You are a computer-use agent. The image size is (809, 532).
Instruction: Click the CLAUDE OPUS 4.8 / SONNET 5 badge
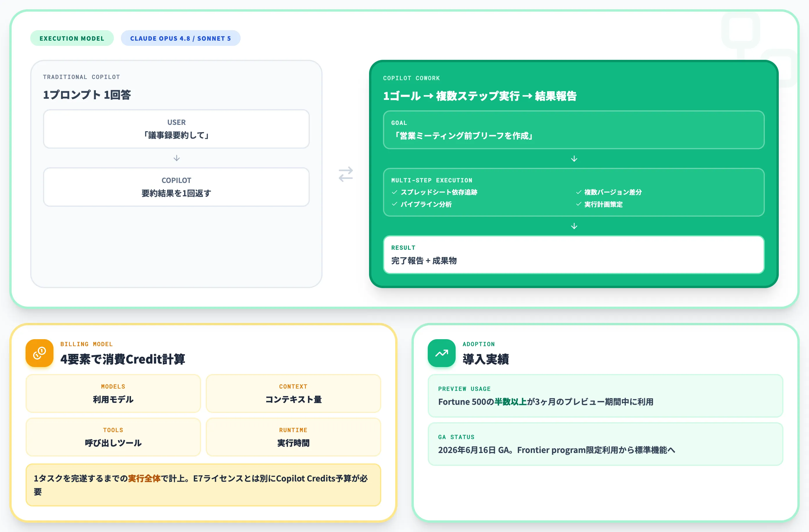click(x=180, y=38)
